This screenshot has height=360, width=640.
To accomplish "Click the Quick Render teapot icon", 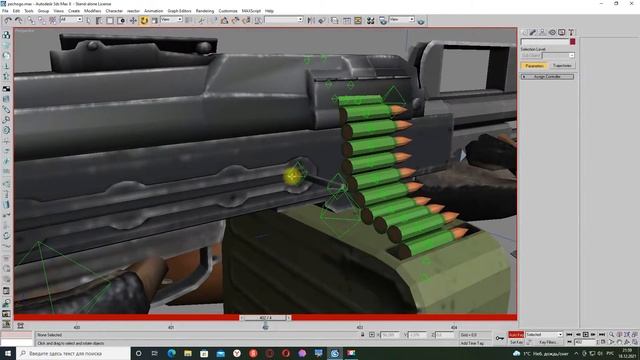I will pyautogui.click(x=421, y=20).
